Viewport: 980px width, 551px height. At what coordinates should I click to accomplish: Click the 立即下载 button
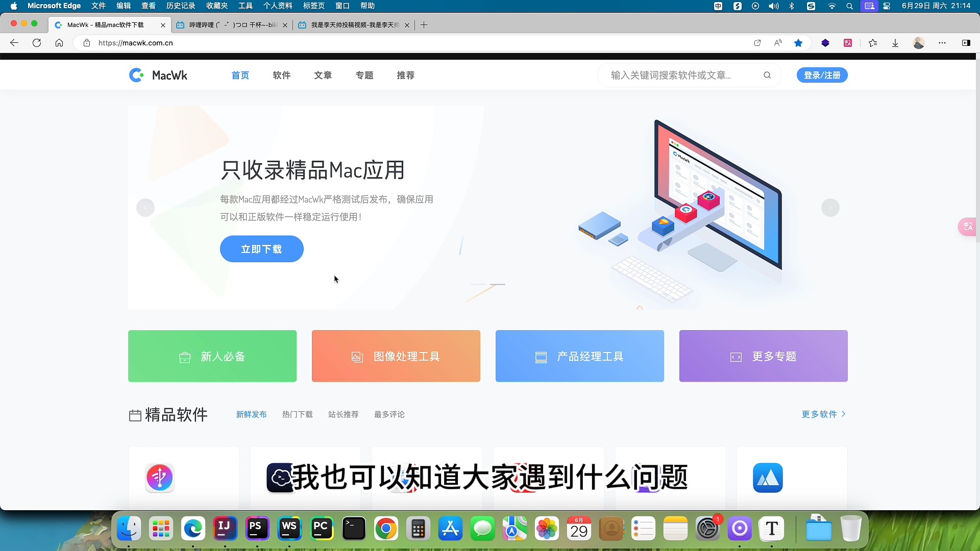pos(262,249)
